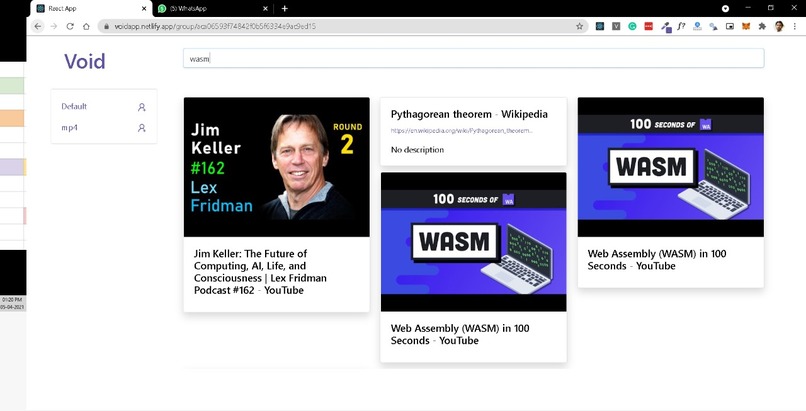Open the Jim Keller Future of Computing title
Screen dimensions: 806x411
[x=260, y=272]
